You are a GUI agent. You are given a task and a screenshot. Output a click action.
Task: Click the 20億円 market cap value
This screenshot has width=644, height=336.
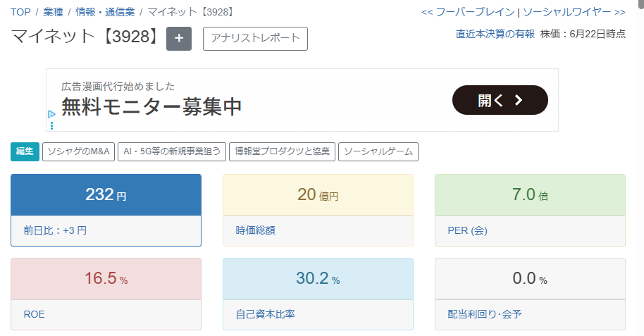click(318, 194)
